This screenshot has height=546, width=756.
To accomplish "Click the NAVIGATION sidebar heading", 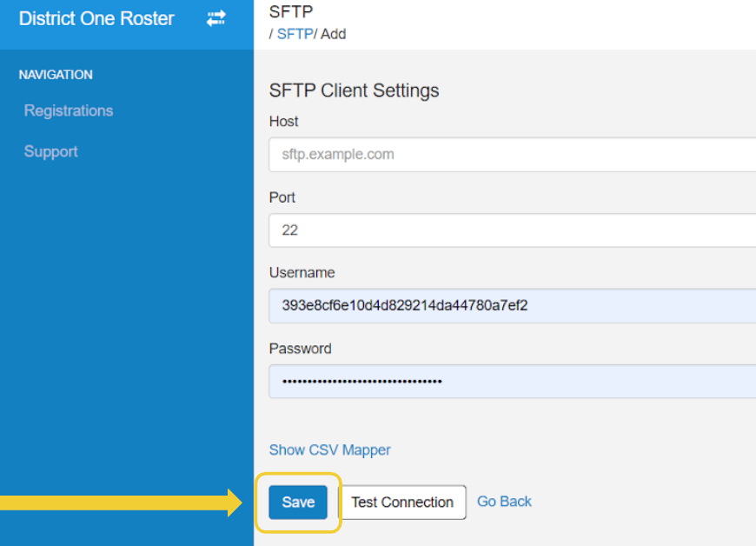I will (x=56, y=75).
